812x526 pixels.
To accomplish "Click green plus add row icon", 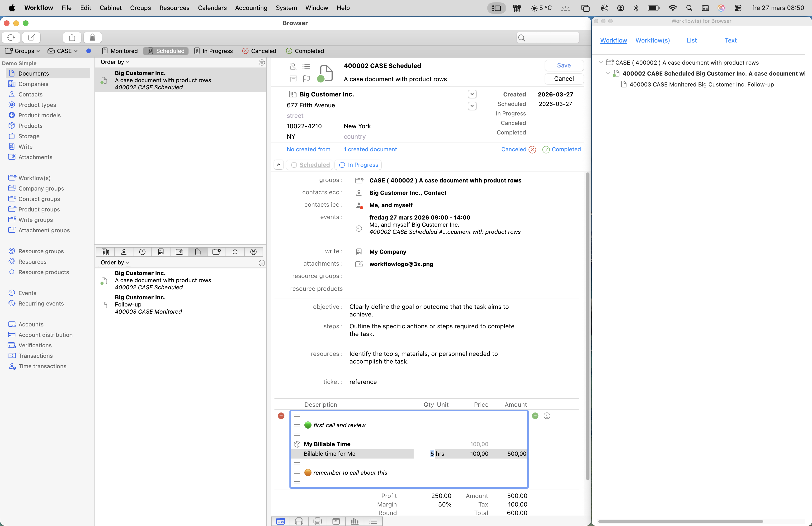I will click(535, 415).
